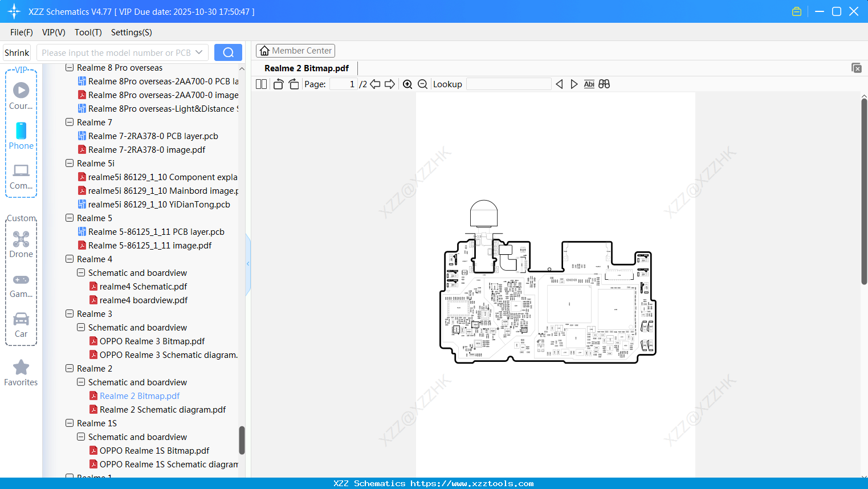This screenshot has height=489, width=868.
Task: Open the Game console category
Action: coord(21,285)
